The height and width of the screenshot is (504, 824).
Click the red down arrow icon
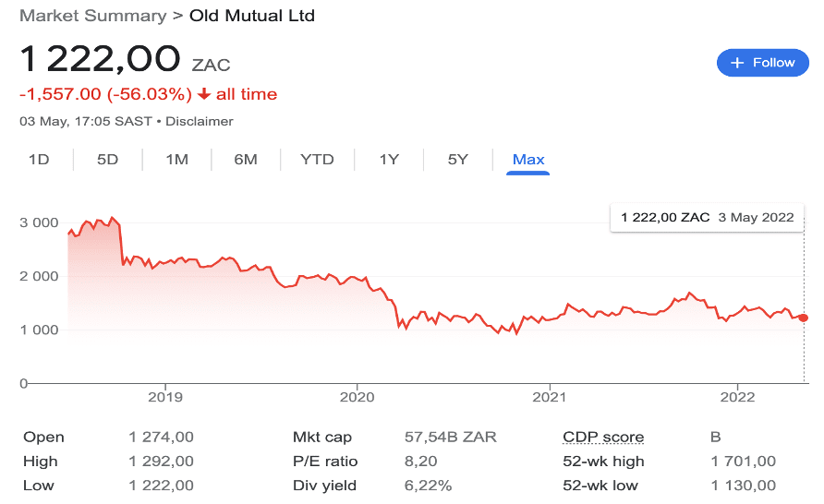pos(204,94)
